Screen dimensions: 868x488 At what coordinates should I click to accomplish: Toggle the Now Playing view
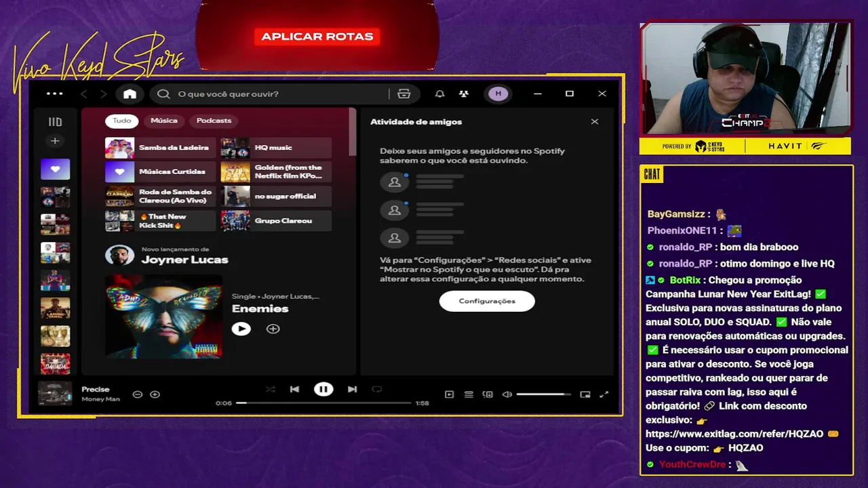[x=449, y=394]
